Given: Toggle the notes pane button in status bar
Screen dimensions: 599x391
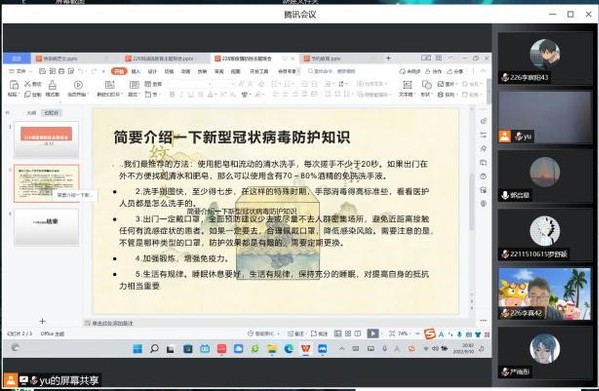Looking at the screenshot, I should click(x=296, y=333).
